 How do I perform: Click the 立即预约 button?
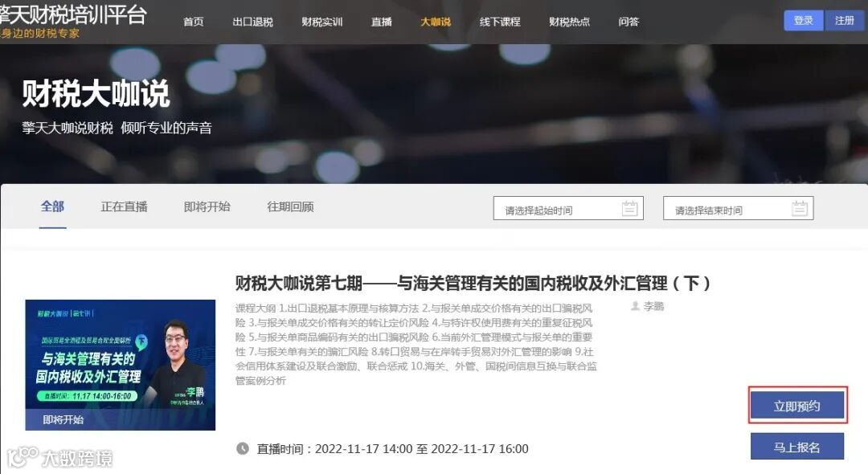point(797,406)
